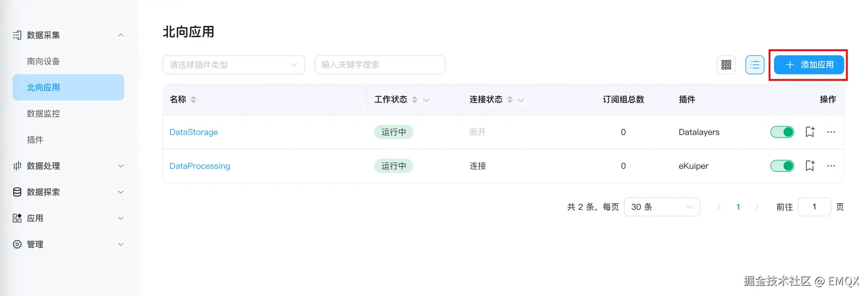Open more options for DataStorage row
The image size is (868, 296).
[x=831, y=132]
